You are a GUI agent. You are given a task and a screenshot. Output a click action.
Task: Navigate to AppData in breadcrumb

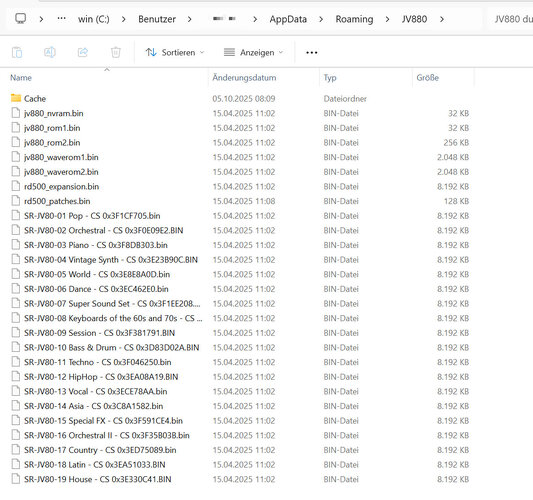pos(288,19)
